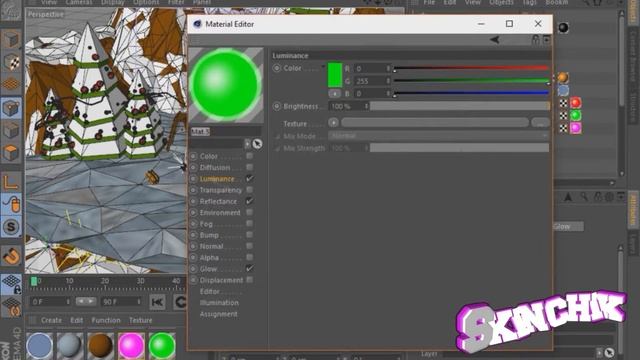
Task: Click the material name field Mat.3
Action: coord(225,131)
